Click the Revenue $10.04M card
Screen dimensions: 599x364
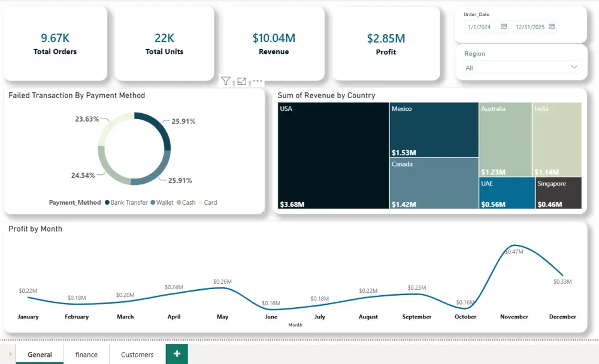coord(274,44)
